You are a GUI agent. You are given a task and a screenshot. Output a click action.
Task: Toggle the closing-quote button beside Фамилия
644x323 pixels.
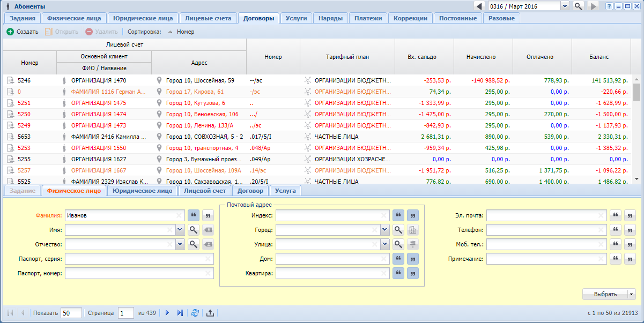point(208,215)
